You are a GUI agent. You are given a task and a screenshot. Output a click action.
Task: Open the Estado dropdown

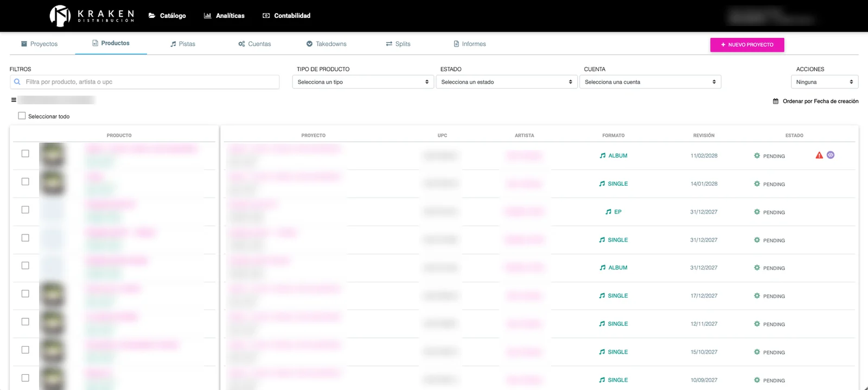[507, 82]
